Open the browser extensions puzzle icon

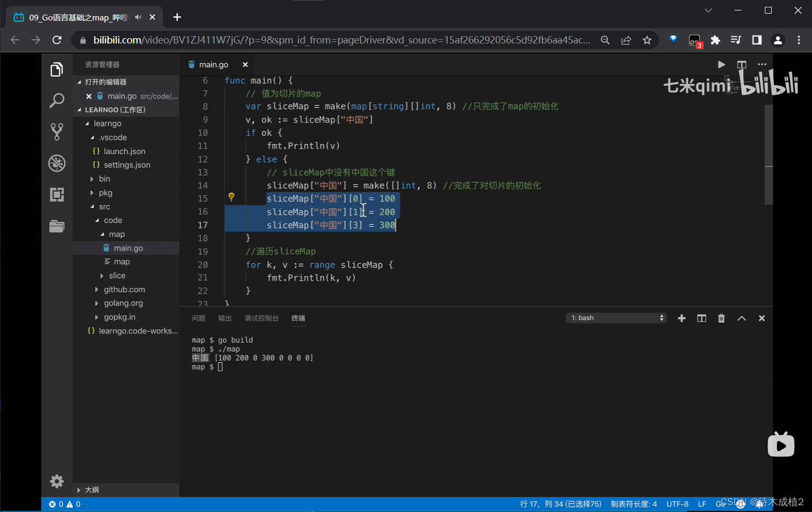715,40
